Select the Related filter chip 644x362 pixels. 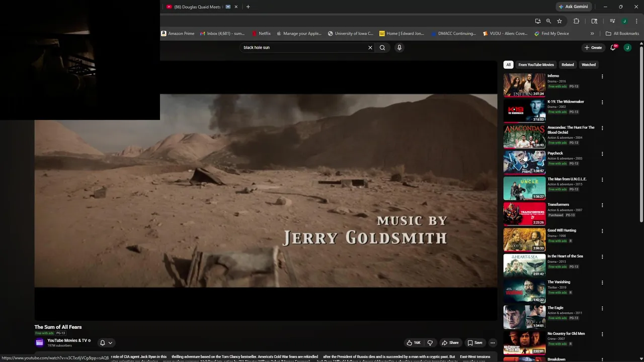tap(568, 65)
